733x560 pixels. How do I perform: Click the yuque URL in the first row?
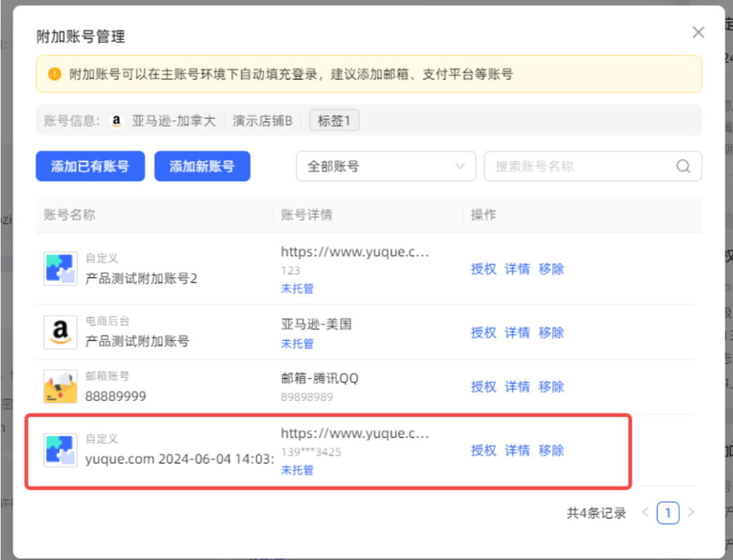[x=355, y=252]
